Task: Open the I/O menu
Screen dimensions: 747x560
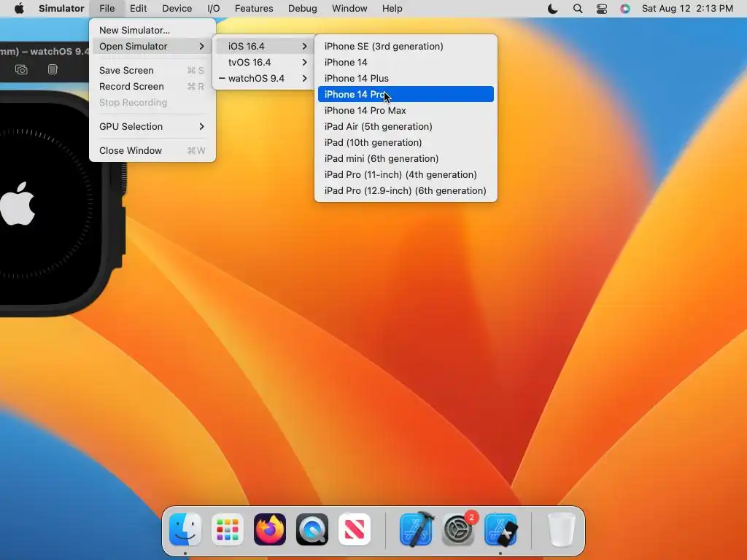Action: (x=214, y=9)
